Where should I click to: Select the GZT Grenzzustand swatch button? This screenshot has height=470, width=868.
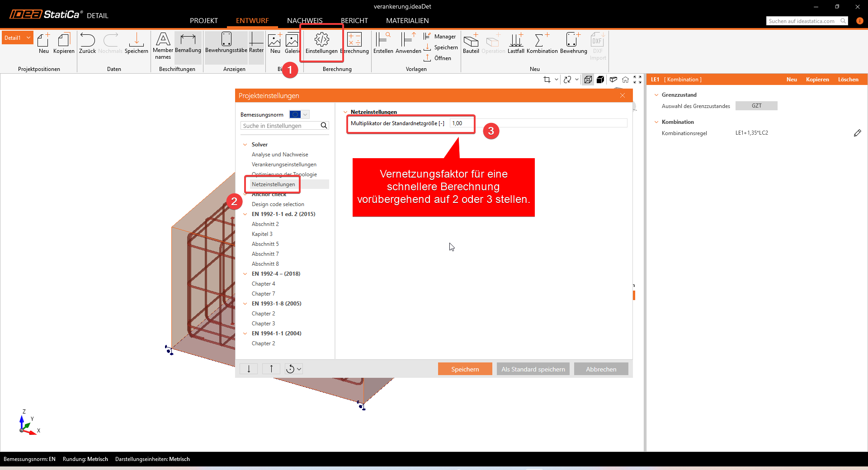[756, 106]
